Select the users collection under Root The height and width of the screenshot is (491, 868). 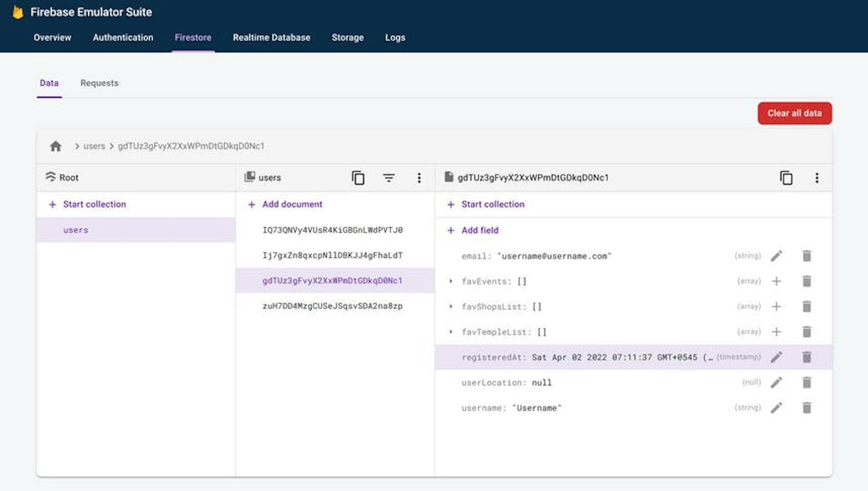[x=136, y=230]
